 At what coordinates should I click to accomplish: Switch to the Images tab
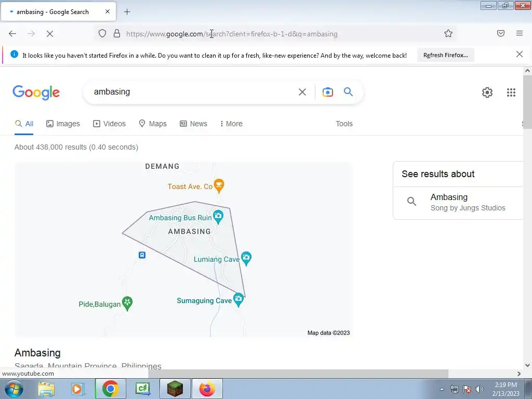coord(63,124)
